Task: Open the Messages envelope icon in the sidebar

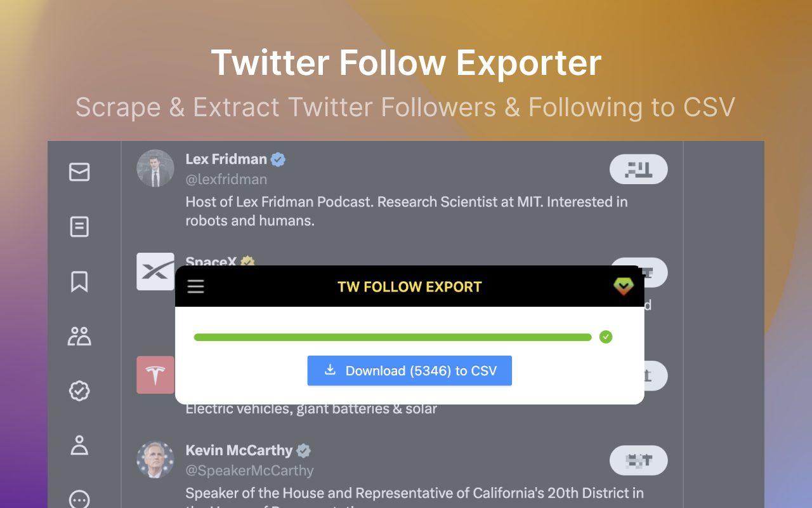Action: (79, 171)
